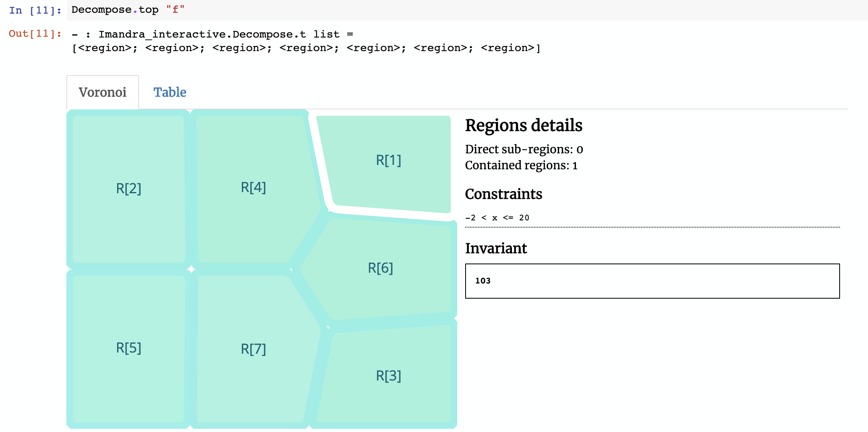Click the Invariant box showing 103

tap(652, 281)
